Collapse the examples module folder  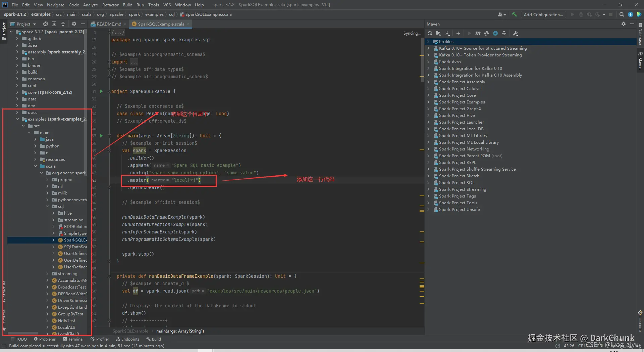[x=17, y=119]
